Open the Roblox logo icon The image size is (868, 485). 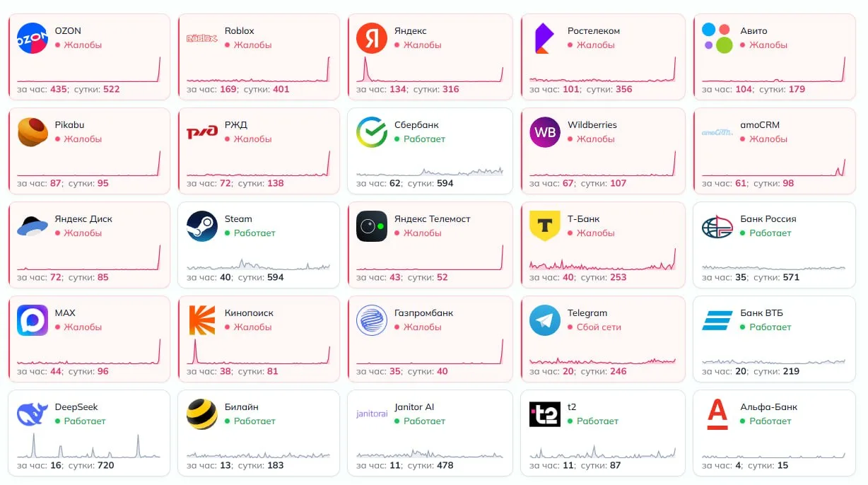pos(202,38)
